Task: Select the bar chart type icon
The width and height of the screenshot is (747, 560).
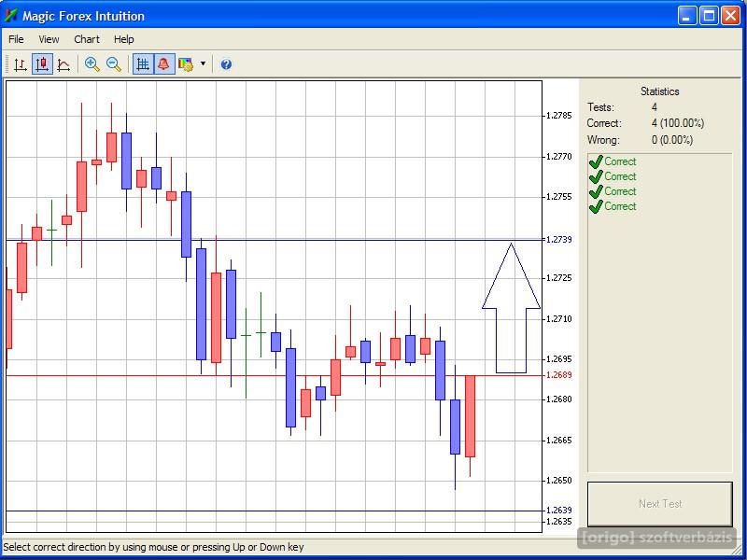Action: (20, 64)
